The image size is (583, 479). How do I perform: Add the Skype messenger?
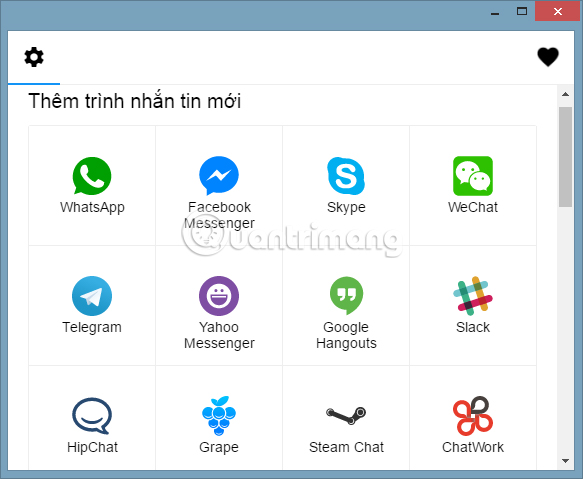click(346, 186)
